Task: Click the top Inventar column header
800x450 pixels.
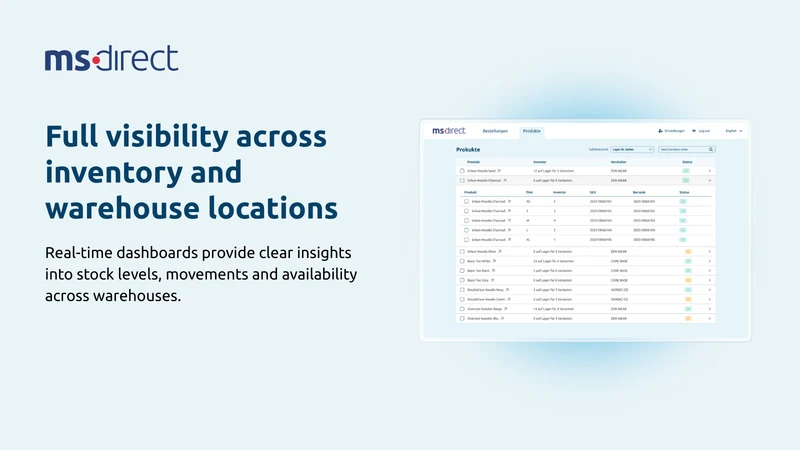Action: pos(540,162)
